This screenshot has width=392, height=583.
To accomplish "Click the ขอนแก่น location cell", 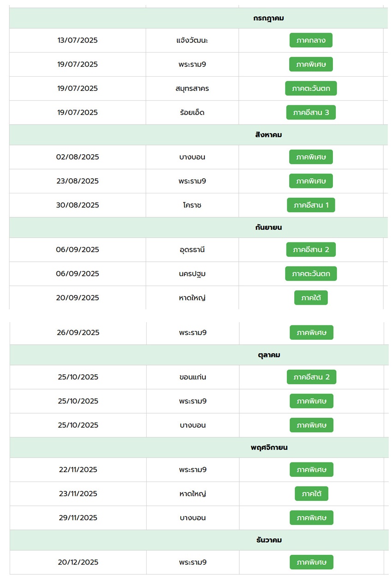I will click(193, 377).
